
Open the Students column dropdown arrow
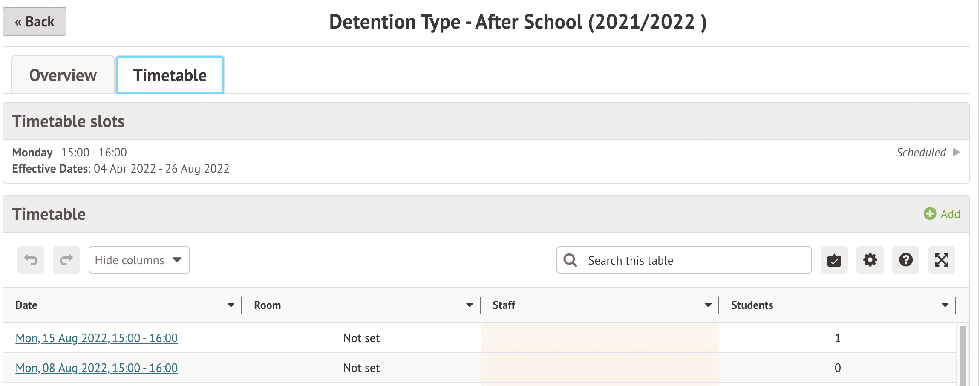click(x=945, y=305)
